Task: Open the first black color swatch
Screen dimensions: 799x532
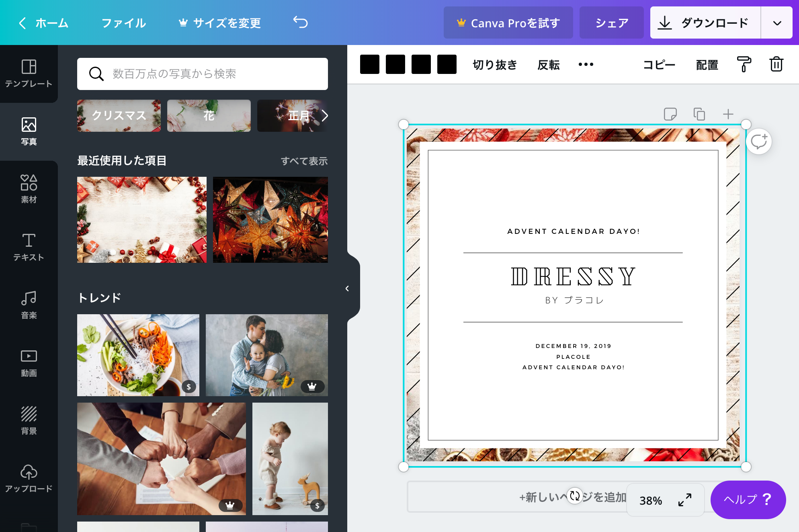Action: pyautogui.click(x=370, y=64)
